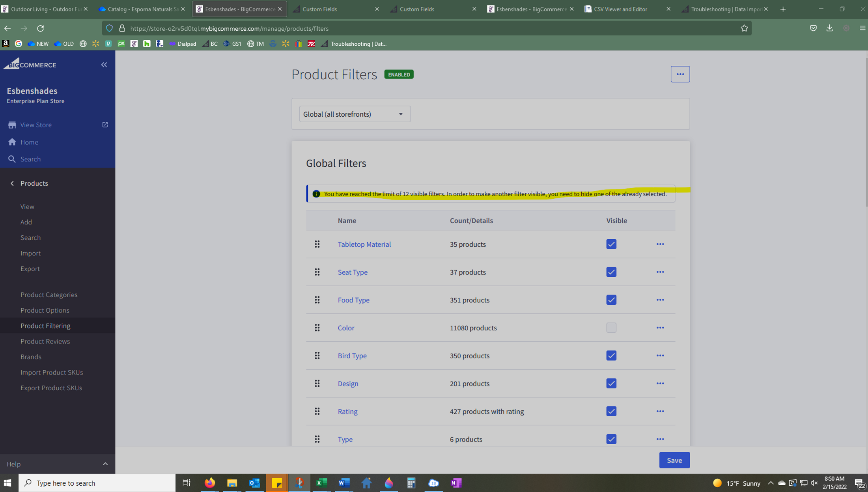Open a new browser tab with plus

pos(783,9)
